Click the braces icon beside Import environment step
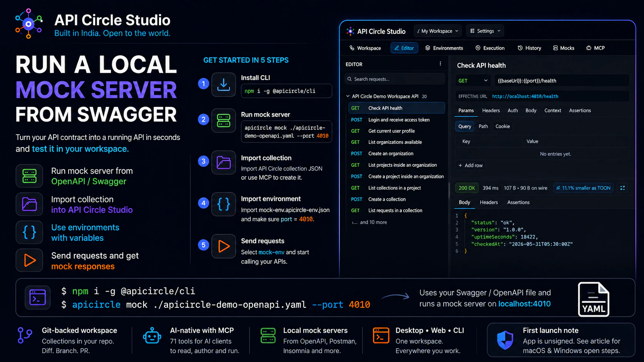 [223, 204]
